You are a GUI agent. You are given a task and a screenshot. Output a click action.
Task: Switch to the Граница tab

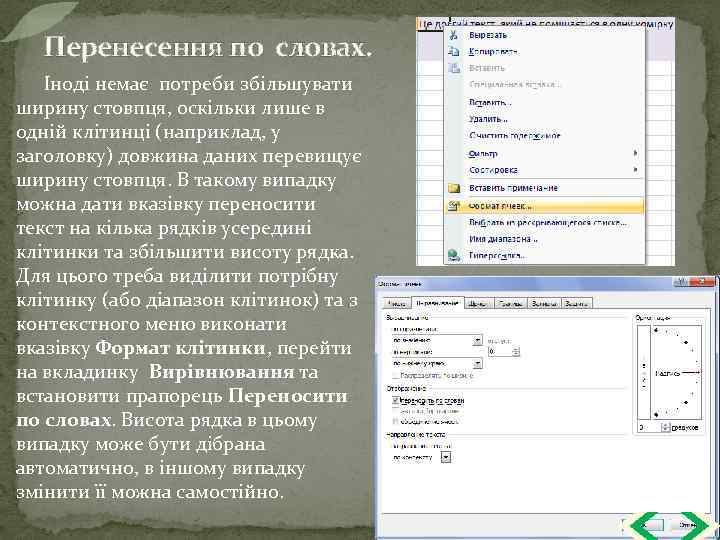point(510,304)
